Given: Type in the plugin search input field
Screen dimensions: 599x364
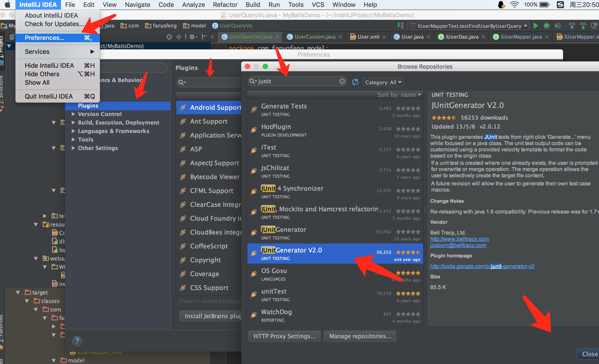Looking at the screenshot, I should pos(297,82).
